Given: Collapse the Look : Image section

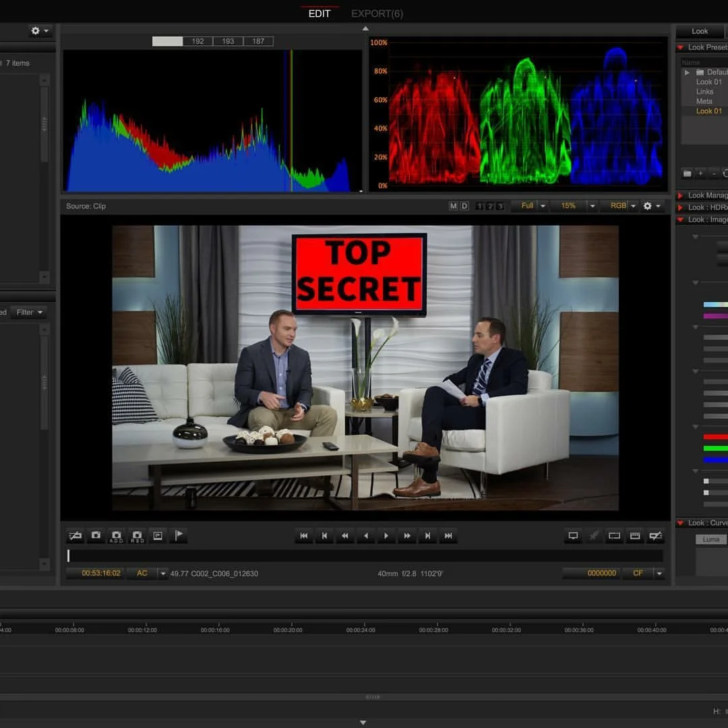Looking at the screenshot, I should [x=680, y=220].
